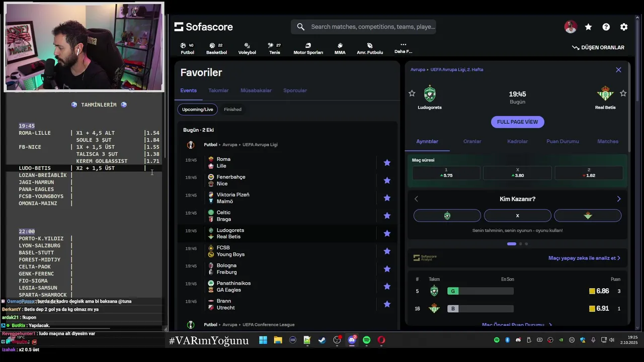This screenshot has height=362, width=644.
Task: Close the match details panel
Action: [x=618, y=70]
